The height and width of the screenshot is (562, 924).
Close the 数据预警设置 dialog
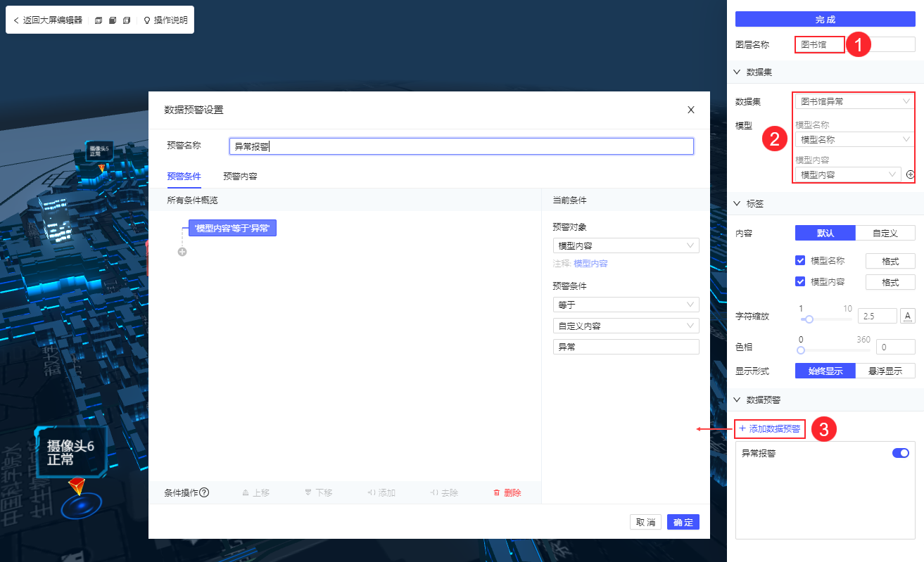tap(691, 110)
